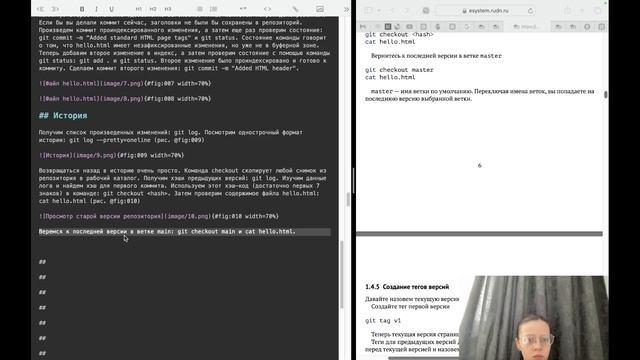This screenshot has height=360, width=640.
Task: Show the Safari sidebar
Action: (368, 10)
